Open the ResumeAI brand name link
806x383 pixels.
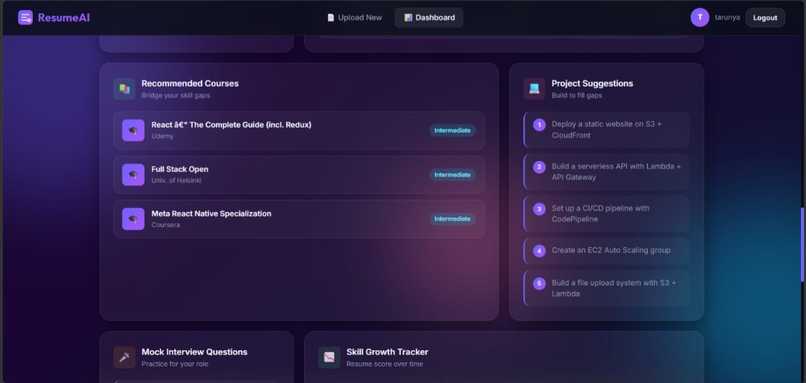click(64, 18)
